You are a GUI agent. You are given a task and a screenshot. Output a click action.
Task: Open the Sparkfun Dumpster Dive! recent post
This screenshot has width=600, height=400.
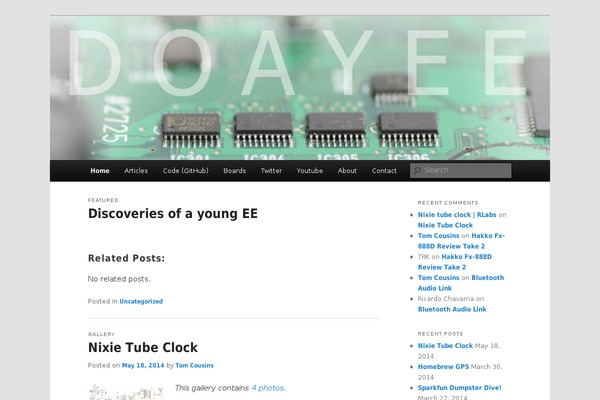[460, 388]
